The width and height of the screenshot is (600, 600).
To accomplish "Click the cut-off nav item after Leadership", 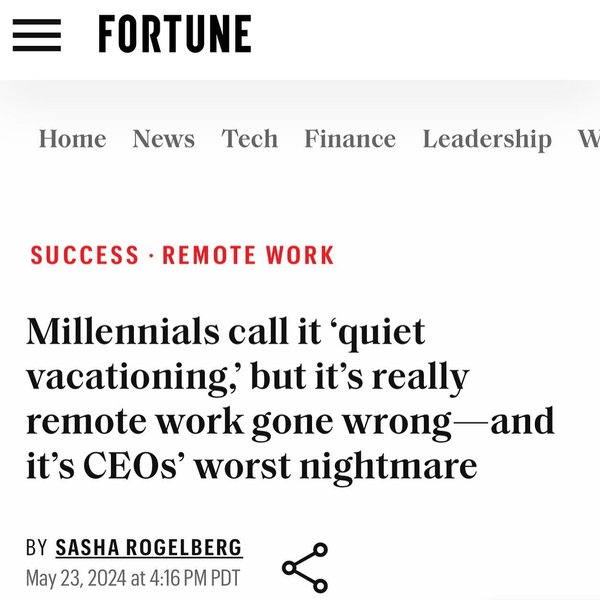I will 589,139.
